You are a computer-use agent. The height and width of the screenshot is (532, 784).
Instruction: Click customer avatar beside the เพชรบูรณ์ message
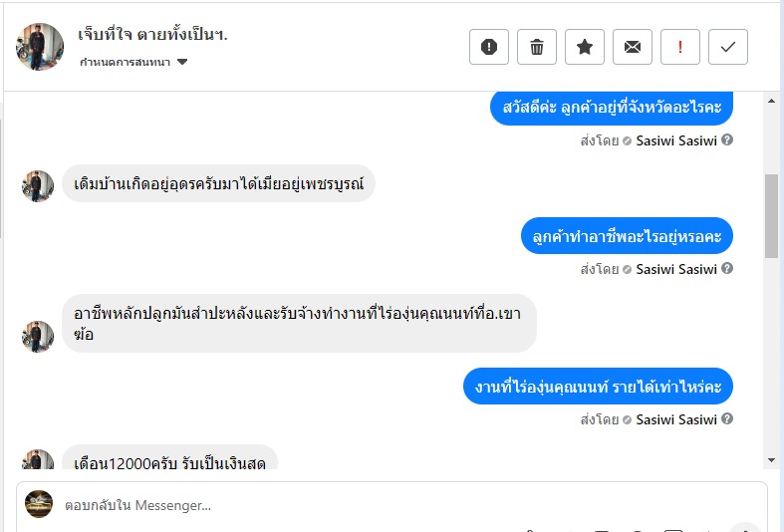pos(38,185)
